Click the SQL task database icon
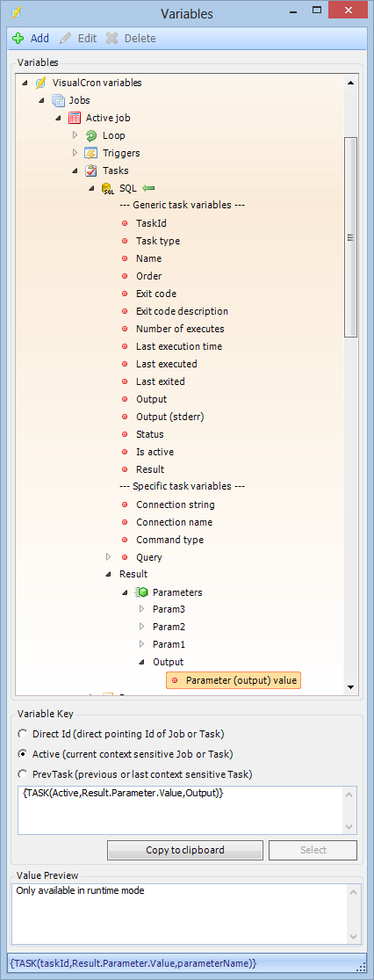This screenshot has height=980, width=374. (x=108, y=188)
